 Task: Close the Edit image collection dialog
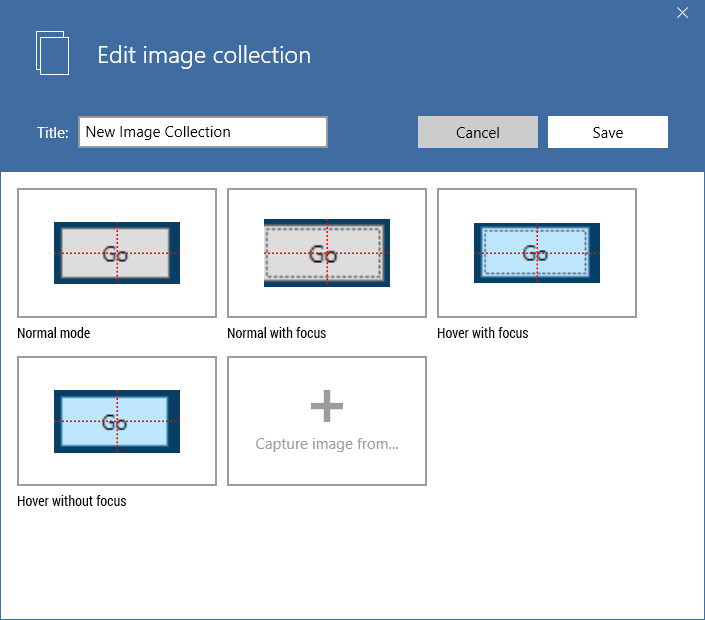pos(683,13)
